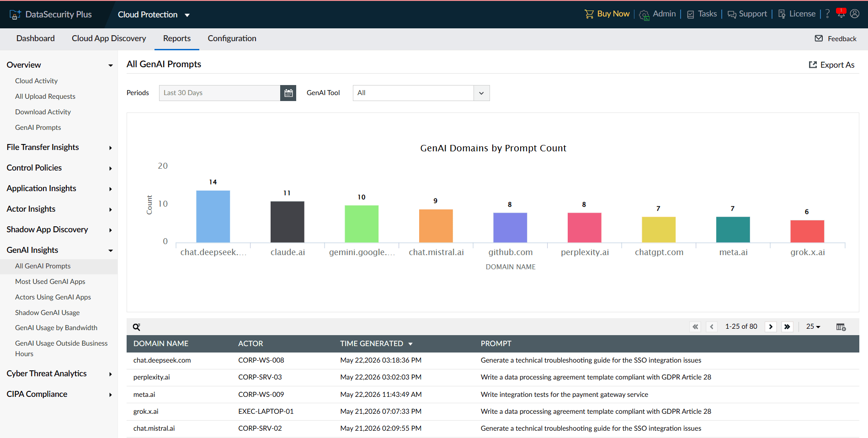Go to the previous page of results
This screenshot has width=868, height=438.
pyautogui.click(x=712, y=327)
